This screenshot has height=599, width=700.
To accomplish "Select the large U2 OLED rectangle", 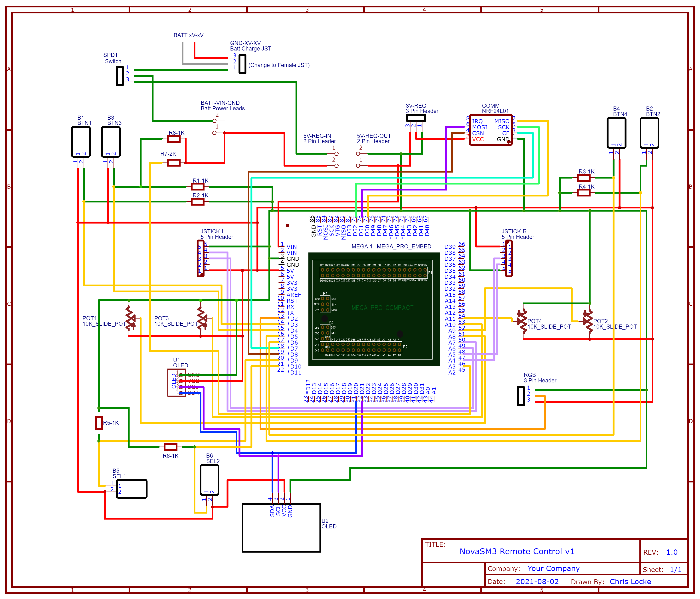I will click(x=281, y=528).
